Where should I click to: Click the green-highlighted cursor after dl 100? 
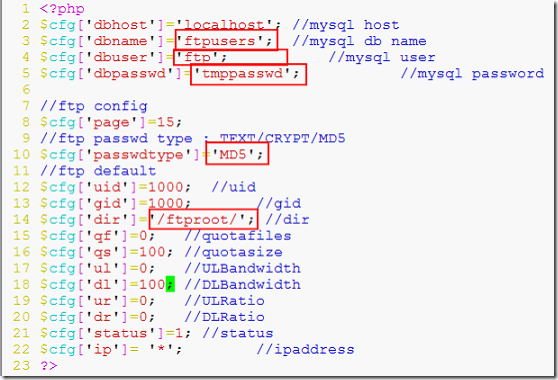click(170, 284)
